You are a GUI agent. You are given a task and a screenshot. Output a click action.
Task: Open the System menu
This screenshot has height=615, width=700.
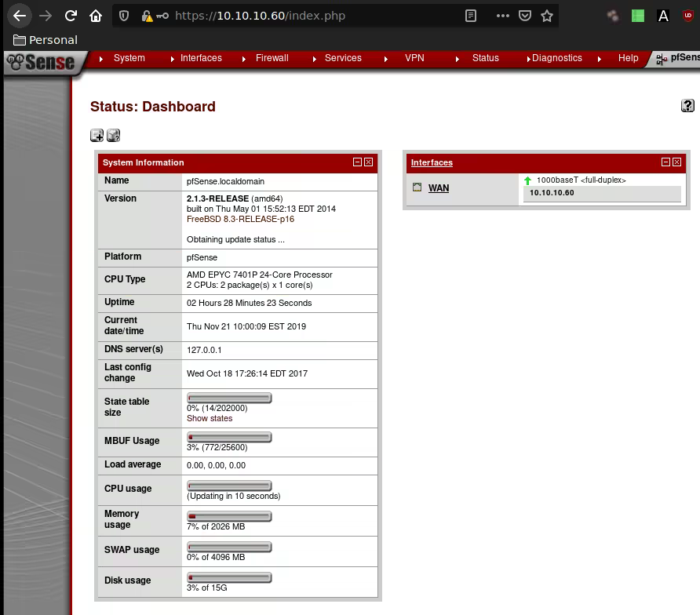[129, 58]
